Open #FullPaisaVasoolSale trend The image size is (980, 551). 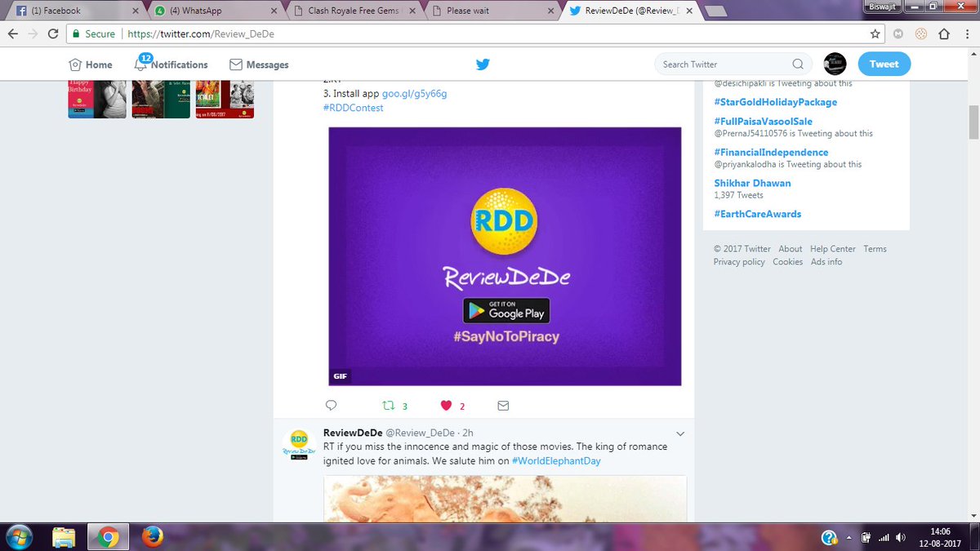pos(763,122)
